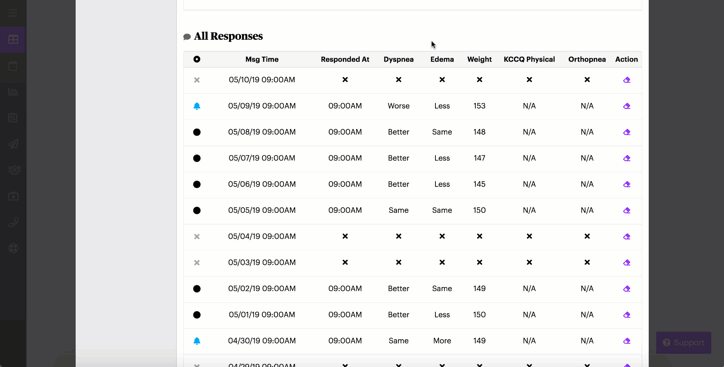Open the chart analytics sidebar icon
724x367 pixels.
coord(13,92)
